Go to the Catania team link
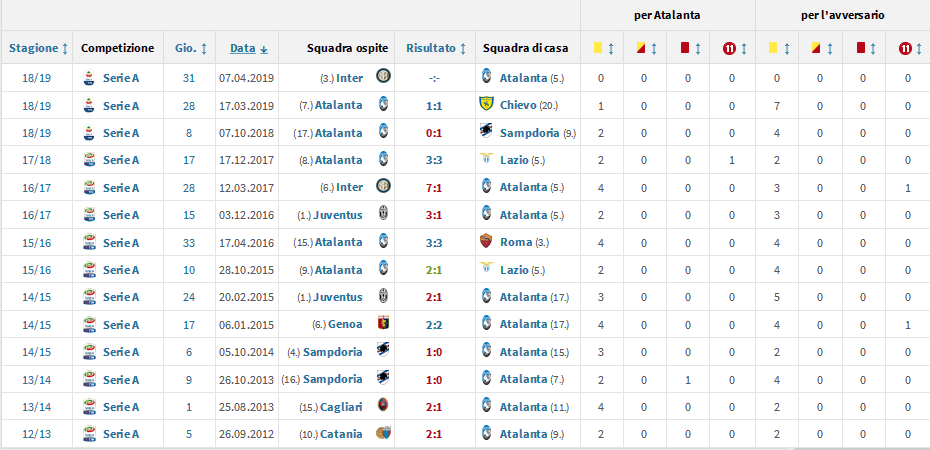This screenshot has height=450, width=930. 342,433
